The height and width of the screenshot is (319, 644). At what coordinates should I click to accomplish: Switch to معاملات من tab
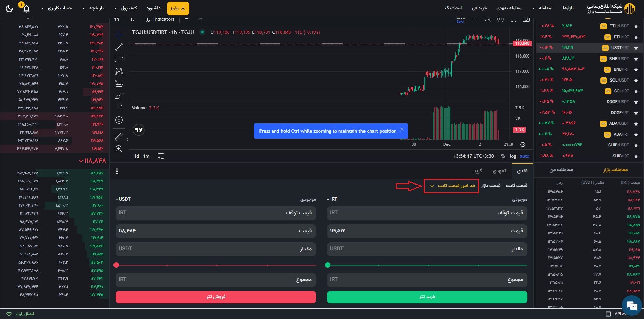(561, 170)
